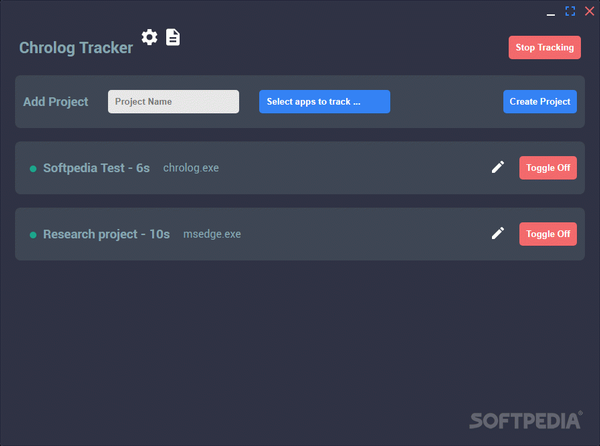Screen dimensions: 600x446
Task: Click the Chrolog Tracker title
Action: click(76, 48)
